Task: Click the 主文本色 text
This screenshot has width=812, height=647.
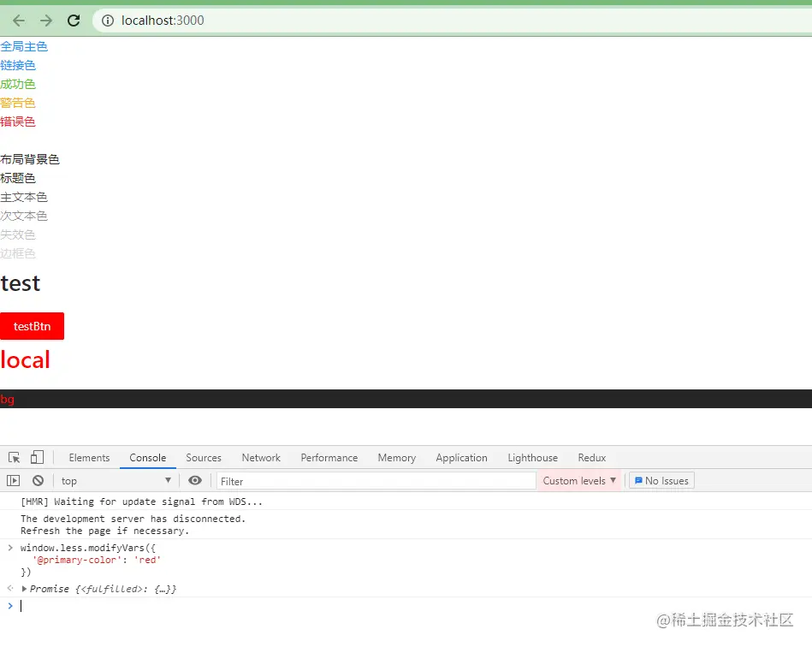Action: pyautogui.click(x=24, y=198)
